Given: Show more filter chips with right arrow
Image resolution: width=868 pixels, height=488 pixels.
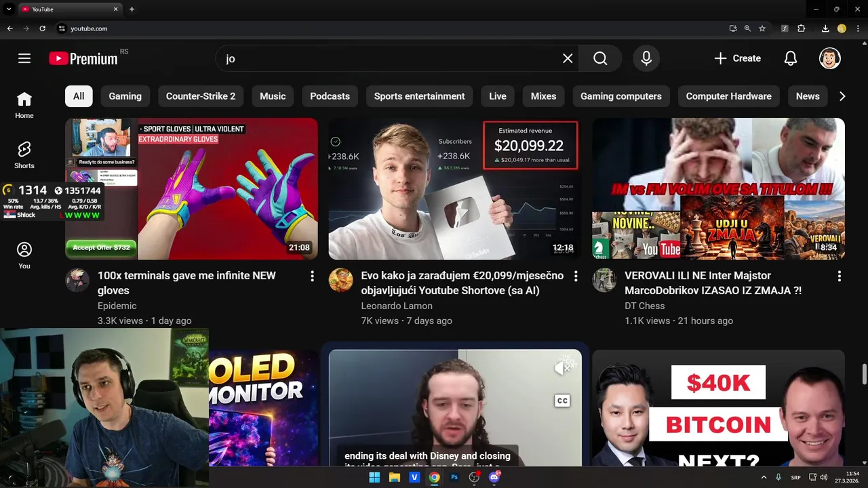Looking at the screenshot, I should pos(842,96).
